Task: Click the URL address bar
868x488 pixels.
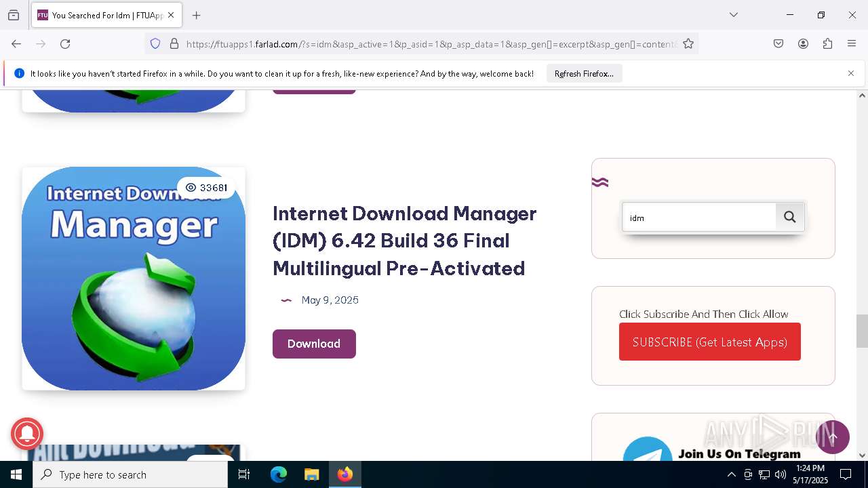Action: click(431, 44)
